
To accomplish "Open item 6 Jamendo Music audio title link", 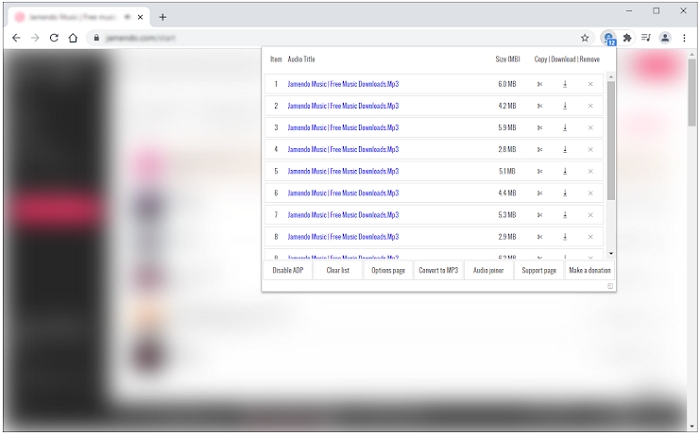I will pos(343,193).
